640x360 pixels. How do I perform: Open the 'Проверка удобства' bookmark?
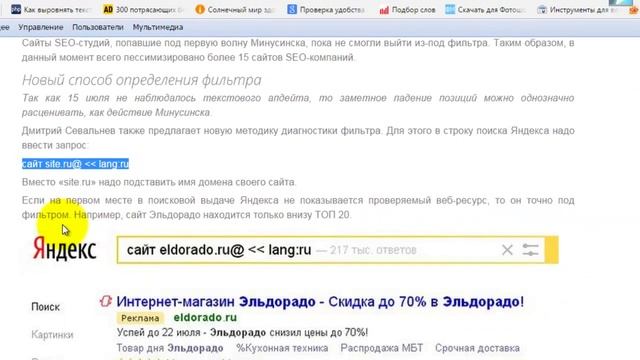coord(326,9)
